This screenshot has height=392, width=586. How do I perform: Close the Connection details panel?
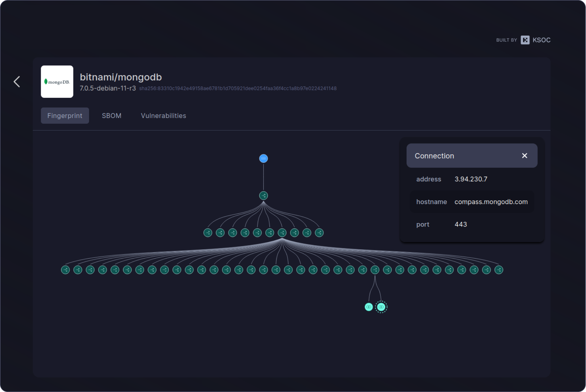click(524, 156)
